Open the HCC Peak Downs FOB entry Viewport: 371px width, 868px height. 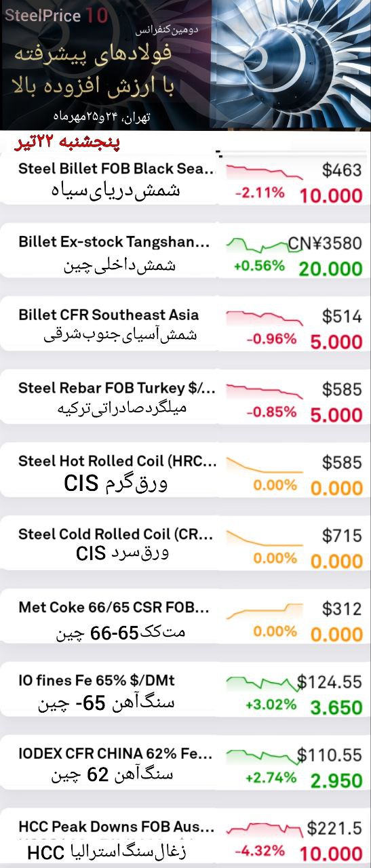(185, 838)
